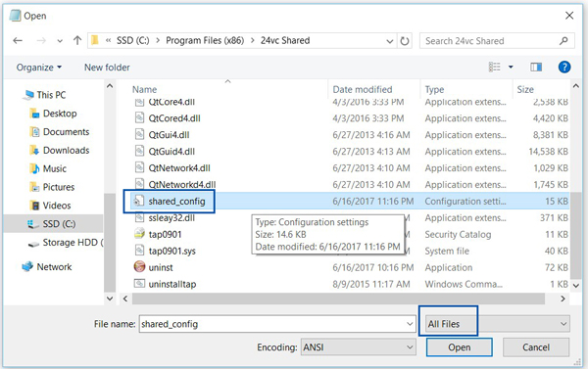Viewport: 588px width, 369px height.
Task: Select the QtCored4.dll file icon
Action: point(139,118)
